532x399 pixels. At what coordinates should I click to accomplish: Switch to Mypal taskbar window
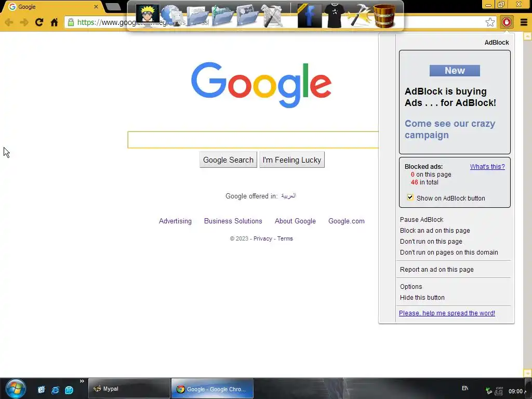coord(129,389)
